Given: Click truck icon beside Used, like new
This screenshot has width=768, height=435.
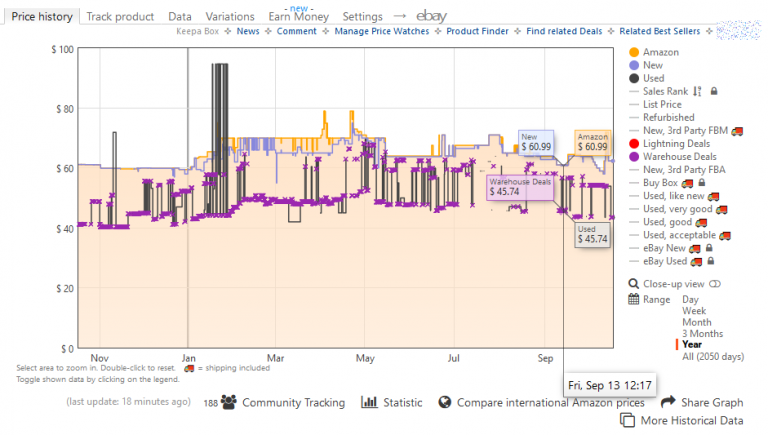Looking at the screenshot, I should coord(713,196).
